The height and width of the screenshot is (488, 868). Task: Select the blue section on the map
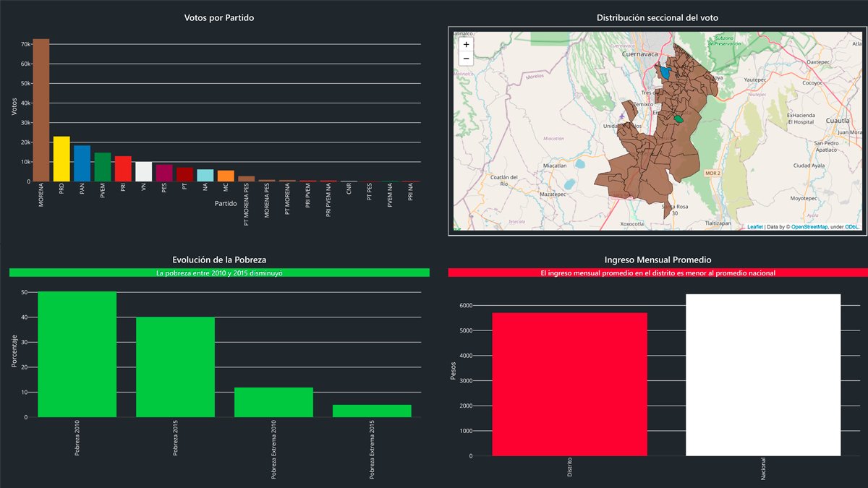665,73
